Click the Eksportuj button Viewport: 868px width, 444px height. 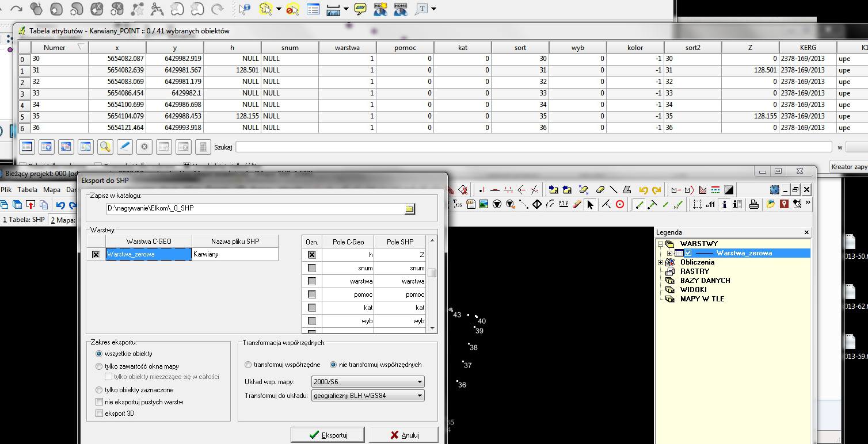tap(328, 435)
